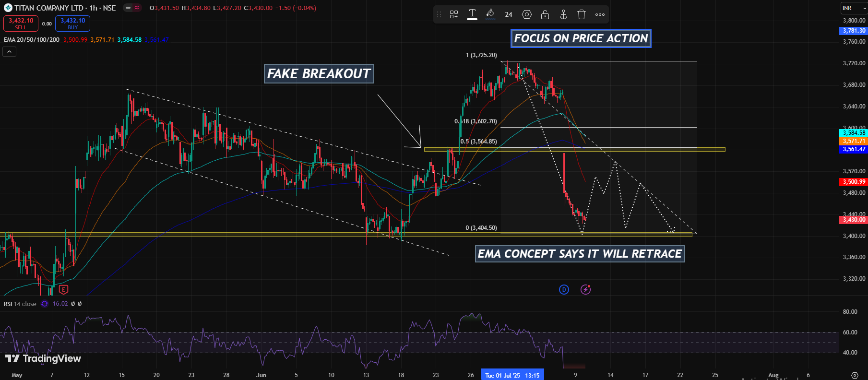Click the earnings E marker icon
This screenshot has width=868, height=380.
(63, 289)
